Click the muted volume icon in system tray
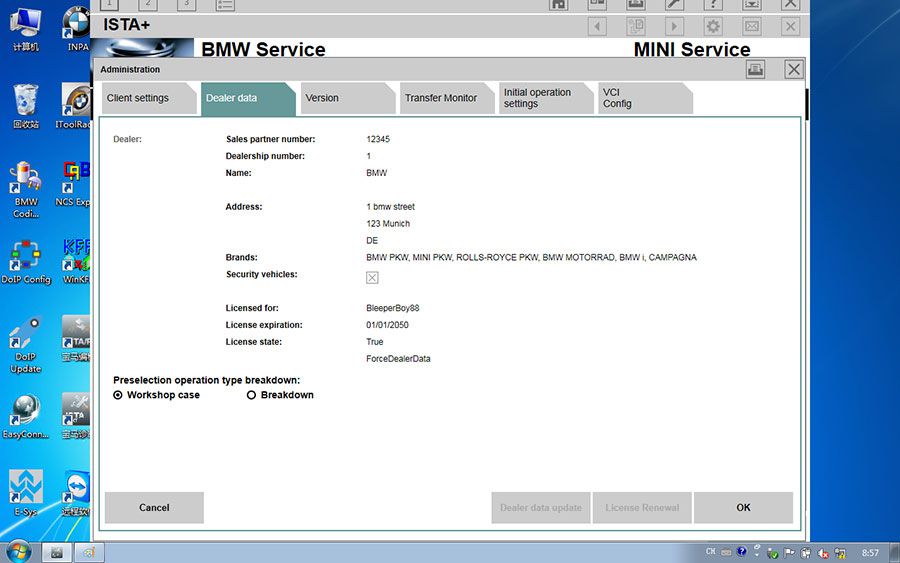The height and width of the screenshot is (563, 900). click(x=823, y=553)
